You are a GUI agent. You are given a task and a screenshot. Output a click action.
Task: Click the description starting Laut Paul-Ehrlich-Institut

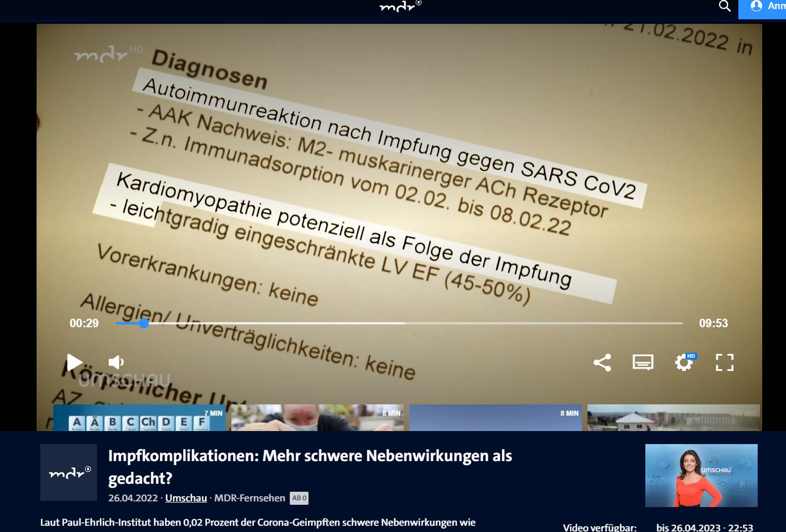tap(258, 522)
